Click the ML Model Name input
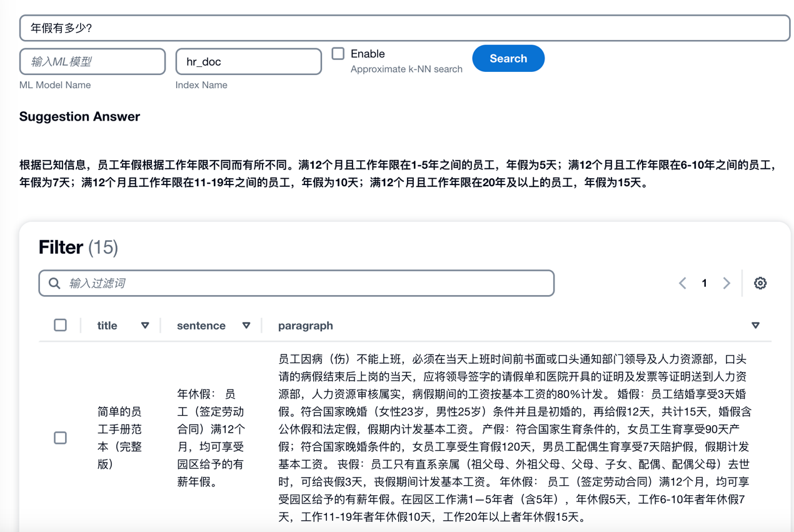Screen dimensions: 794x532 pyautogui.click(x=93, y=61)
